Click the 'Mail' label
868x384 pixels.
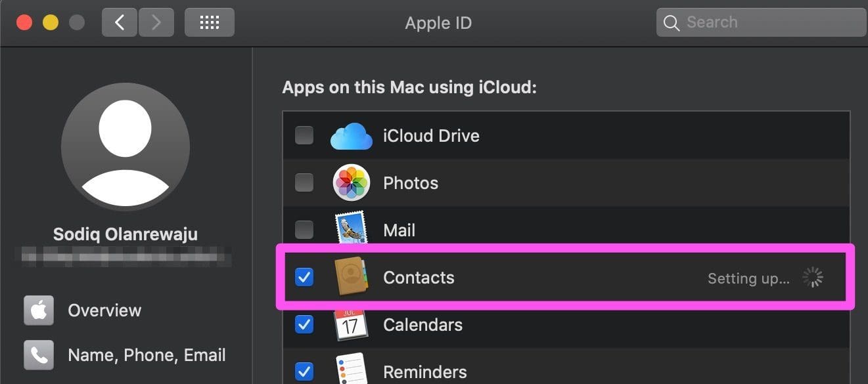[400, 230]
